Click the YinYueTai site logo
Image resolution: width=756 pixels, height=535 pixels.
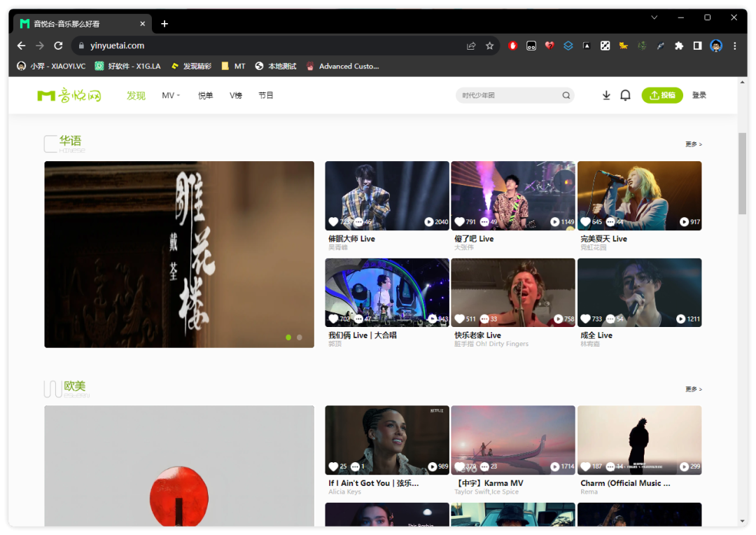point(69,95)
